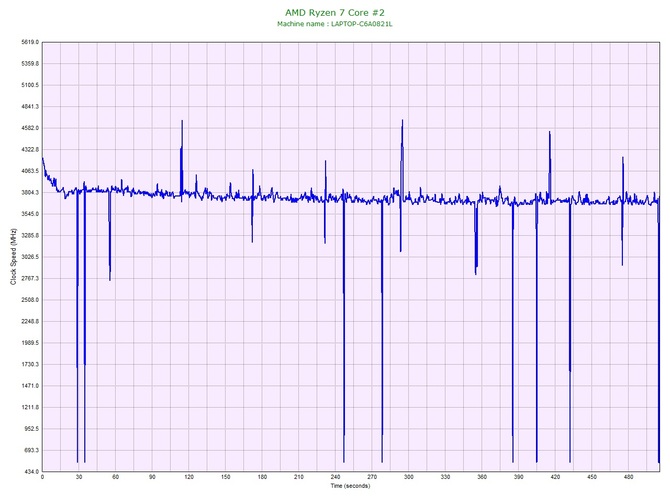This screenshot has width=670, height=503.
Task: Click the y-axis label "4063.5"
Action: (30, 171)
